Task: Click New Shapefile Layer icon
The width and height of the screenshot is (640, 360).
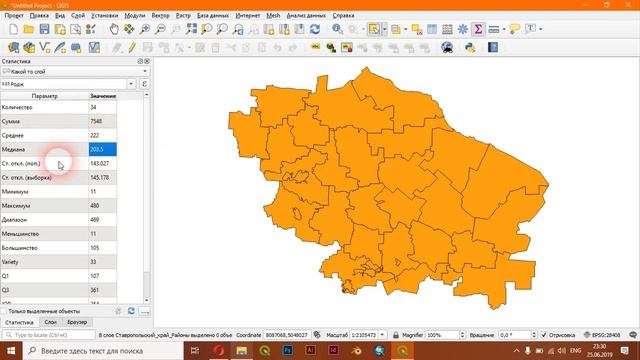Action: (x=44, y=47)
